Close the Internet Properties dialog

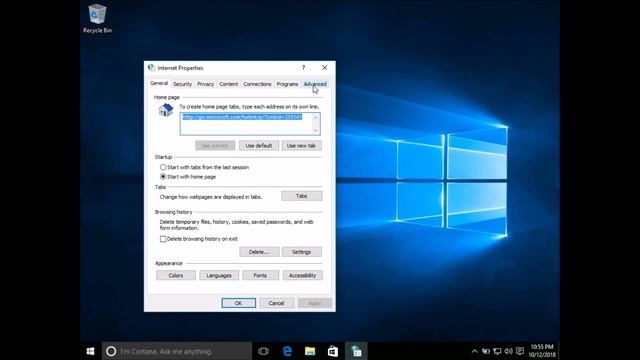coord(324,68)
